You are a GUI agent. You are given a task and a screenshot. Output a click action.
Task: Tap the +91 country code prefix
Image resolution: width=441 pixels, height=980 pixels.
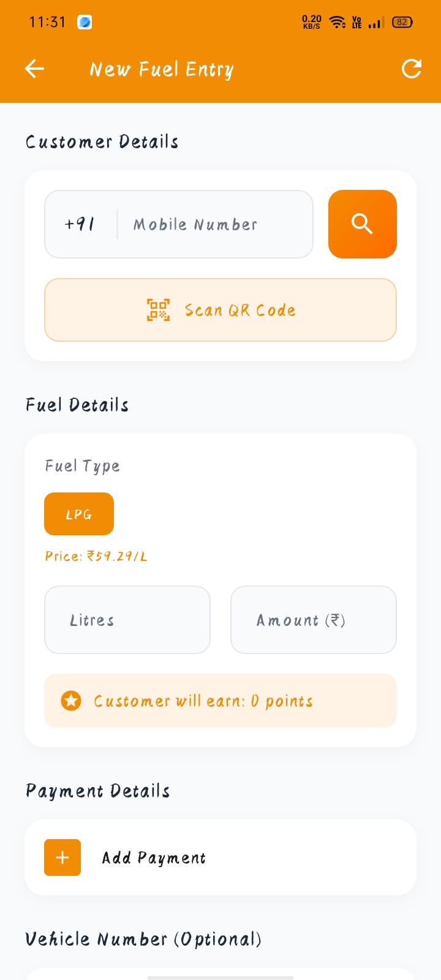click(80, 224)
